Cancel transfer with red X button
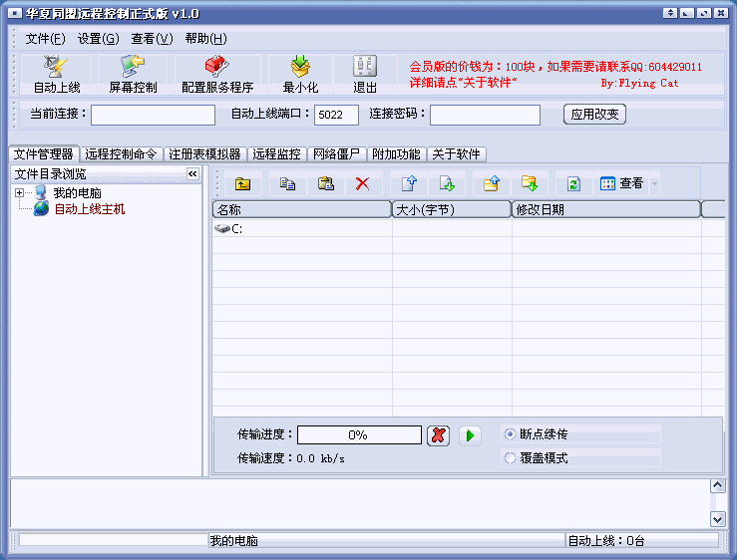The width and height of the screenshot is (737, 560). click(437, 435)
